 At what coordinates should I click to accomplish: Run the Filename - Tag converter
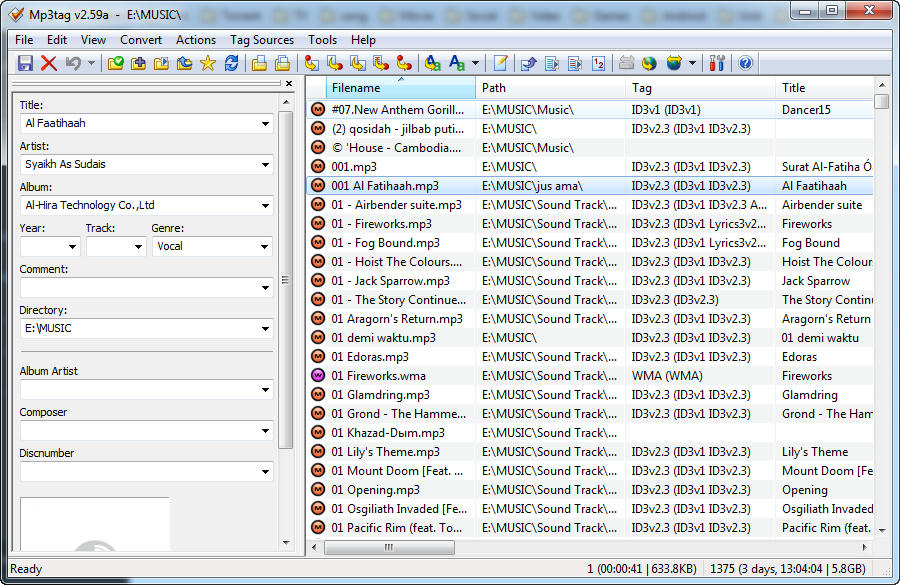335,63
